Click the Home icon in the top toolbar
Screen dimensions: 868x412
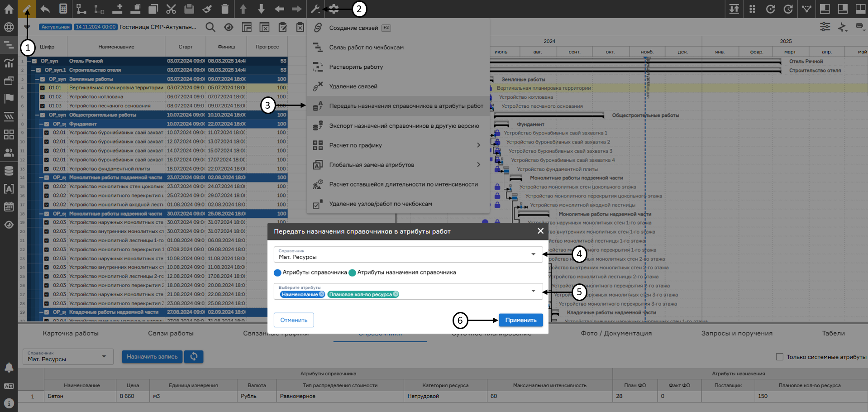pos(9,9)
